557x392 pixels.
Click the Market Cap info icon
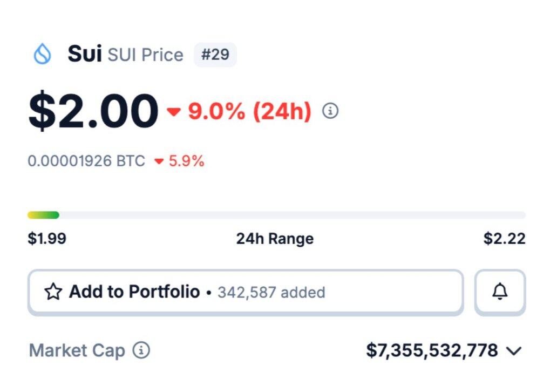141,350
